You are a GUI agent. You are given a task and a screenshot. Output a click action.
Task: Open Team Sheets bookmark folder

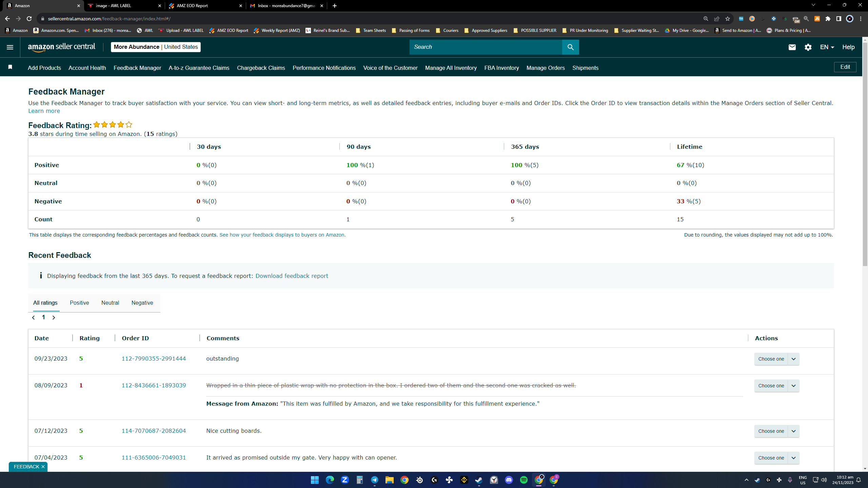(371, 30)
